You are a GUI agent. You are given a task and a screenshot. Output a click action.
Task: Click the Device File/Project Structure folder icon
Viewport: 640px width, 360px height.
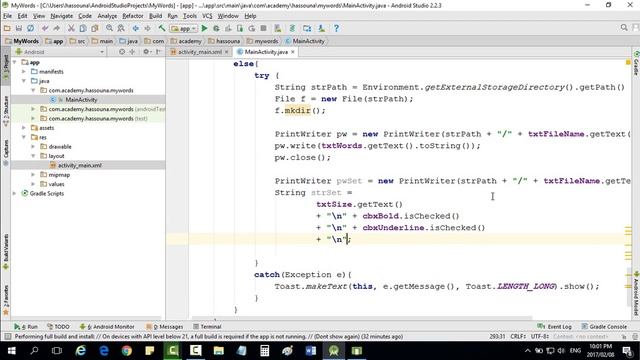point(307,28)
